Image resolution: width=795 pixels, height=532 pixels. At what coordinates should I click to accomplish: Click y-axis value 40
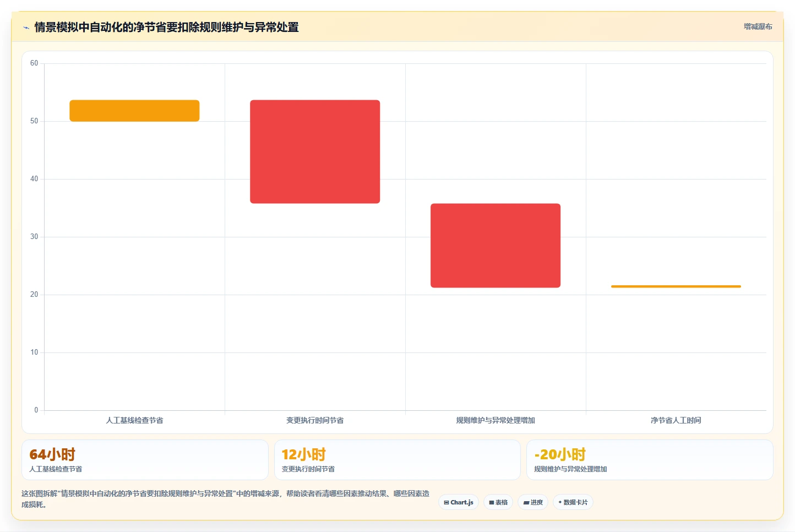click(x=34, y=179)
